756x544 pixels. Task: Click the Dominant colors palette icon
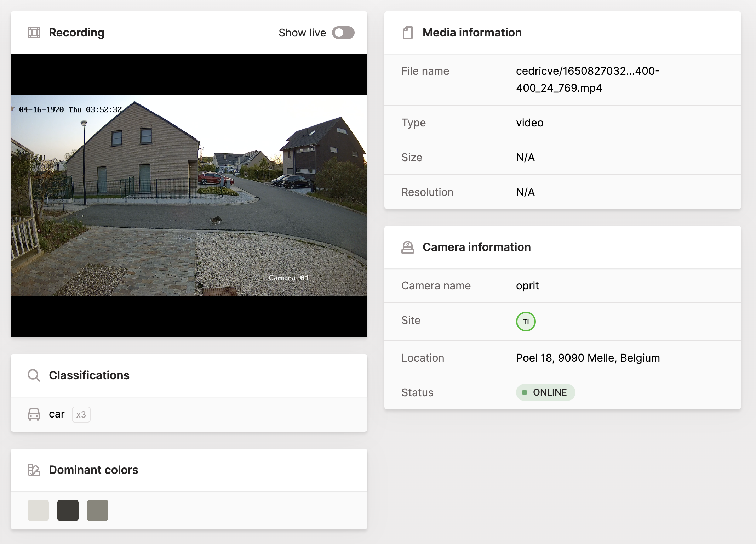[x=34, y=470]
